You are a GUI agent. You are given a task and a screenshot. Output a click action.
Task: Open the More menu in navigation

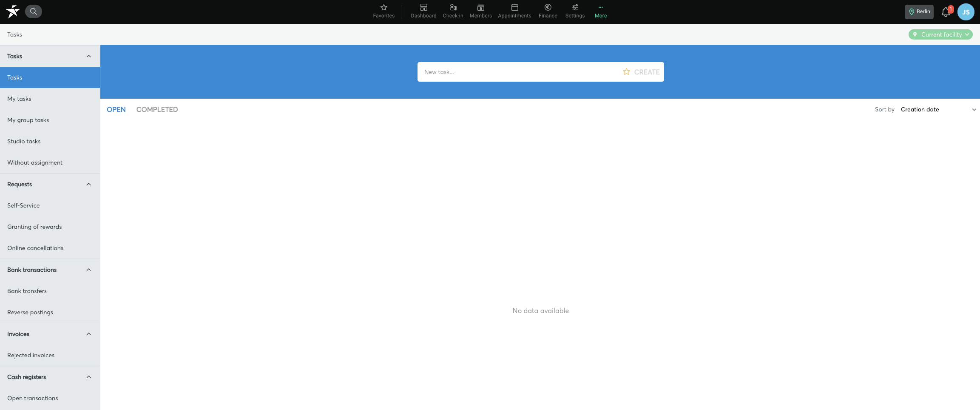tap(600, 11)
